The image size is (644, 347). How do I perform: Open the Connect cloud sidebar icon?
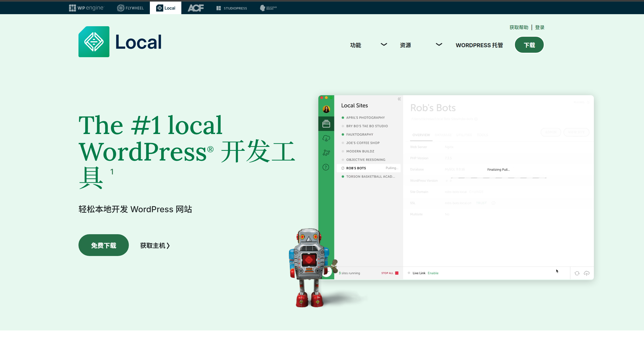[326, 138]
